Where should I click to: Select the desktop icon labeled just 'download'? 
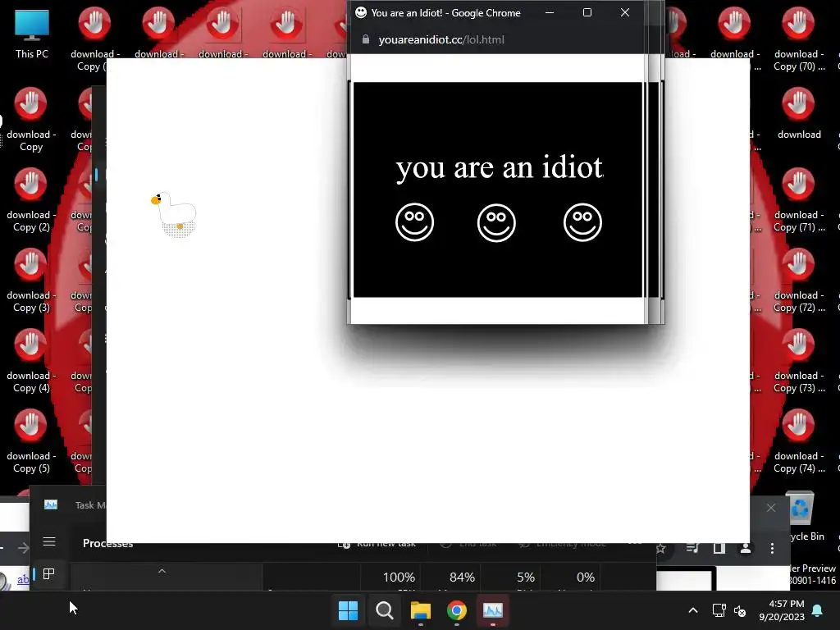(x=798, y=113)
